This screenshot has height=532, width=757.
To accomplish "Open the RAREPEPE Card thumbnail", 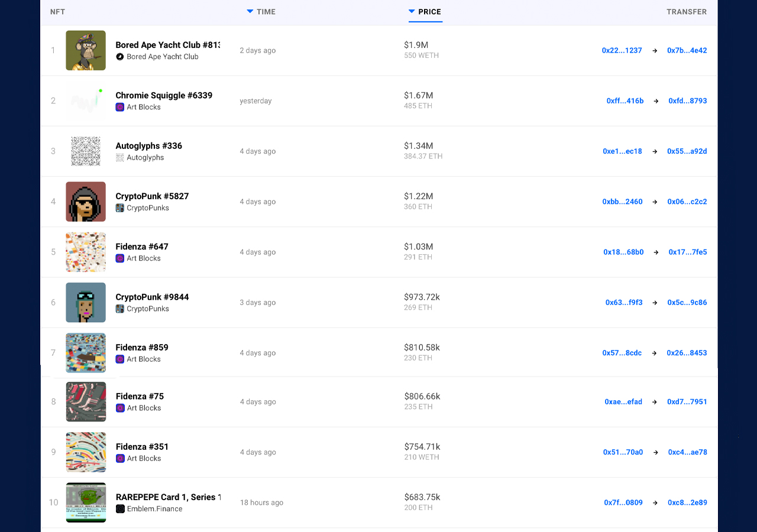I will click(86, 502).
